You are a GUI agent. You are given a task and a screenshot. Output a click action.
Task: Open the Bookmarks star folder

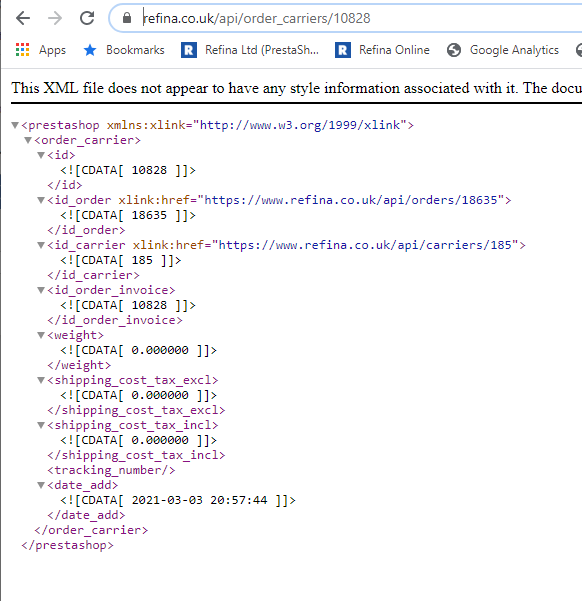tap(124, 50)
